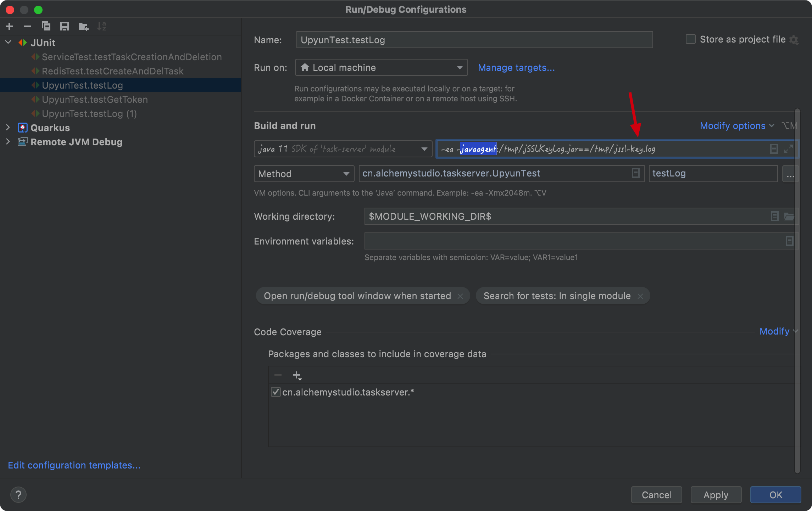
Task: Click the vertical scrollbar of settings panel
Action: point(797,291)
